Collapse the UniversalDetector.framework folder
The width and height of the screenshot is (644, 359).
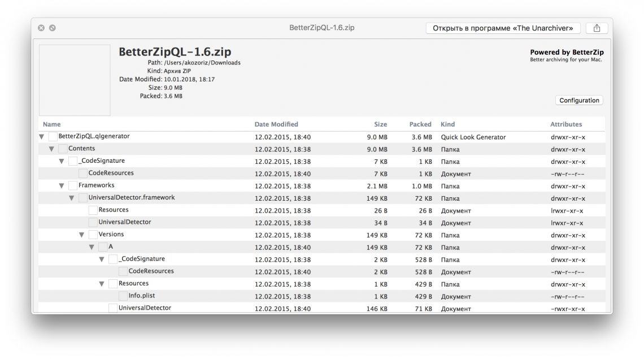(72, 198)
